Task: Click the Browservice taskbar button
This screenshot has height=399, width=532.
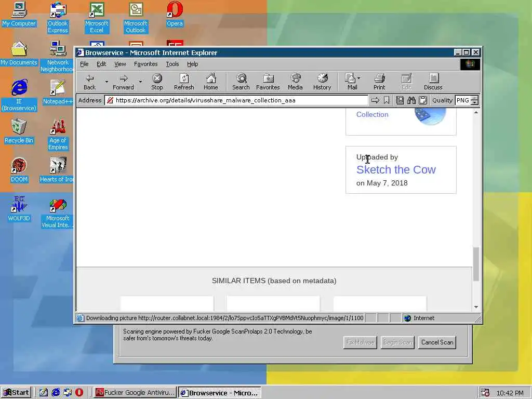Action: [220, 393]
